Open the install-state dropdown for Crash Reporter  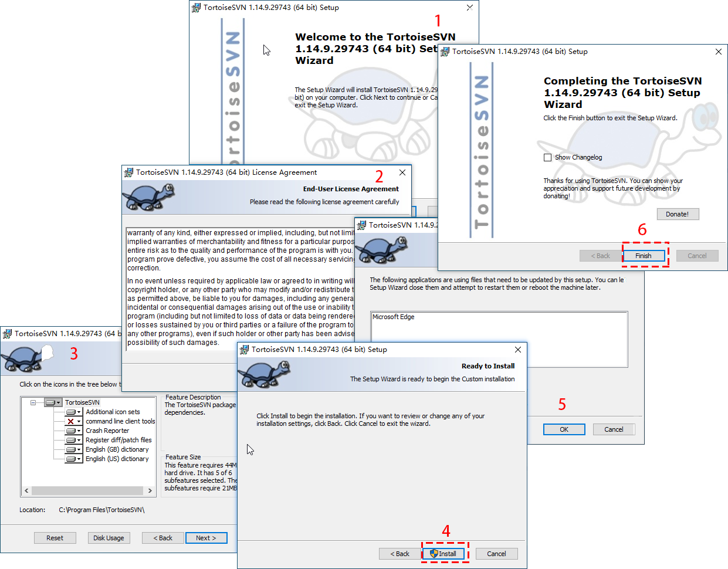click(x=73, y=431)
